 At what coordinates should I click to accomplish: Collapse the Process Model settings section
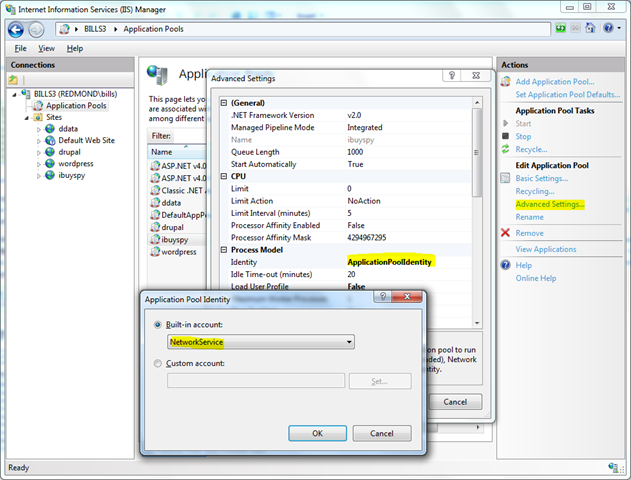(x=224, y=250)
